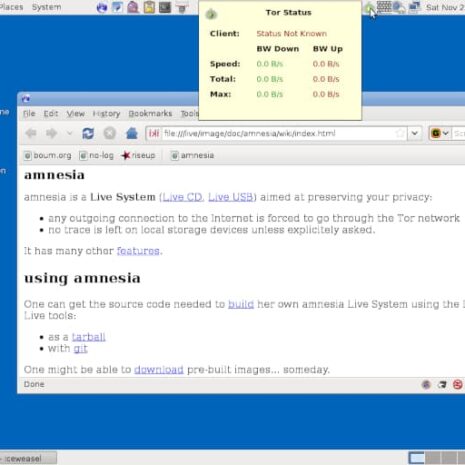Open the amnesia bookmark
Image resolution: width=465 pixels, height=465 pixels.
pyautogui.click(x=192, y=155)
